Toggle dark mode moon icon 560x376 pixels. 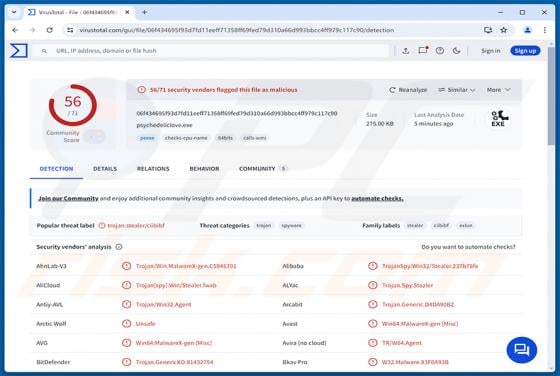456,51
